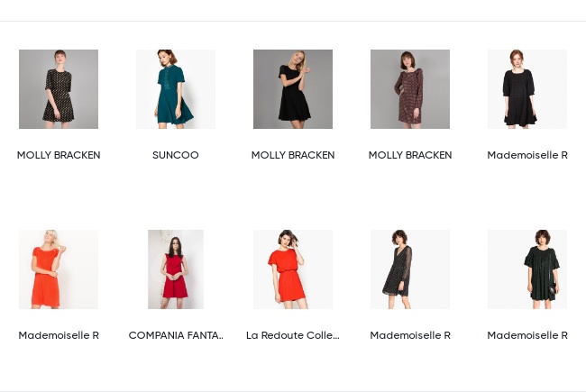Open the La Redoute orange-red dress photo
The height and width of the screenshot is (392, 586).
click(x=293, y=269)
